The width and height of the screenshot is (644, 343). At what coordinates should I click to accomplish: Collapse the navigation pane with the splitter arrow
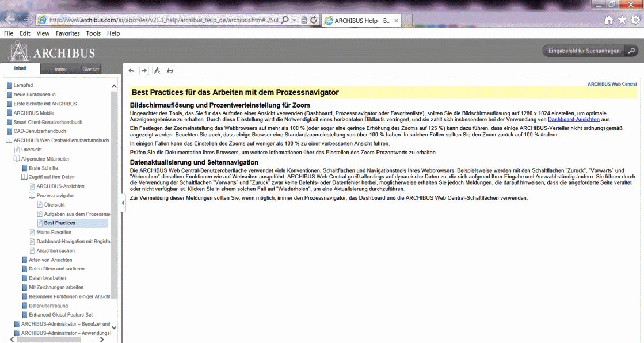[123, 203]
